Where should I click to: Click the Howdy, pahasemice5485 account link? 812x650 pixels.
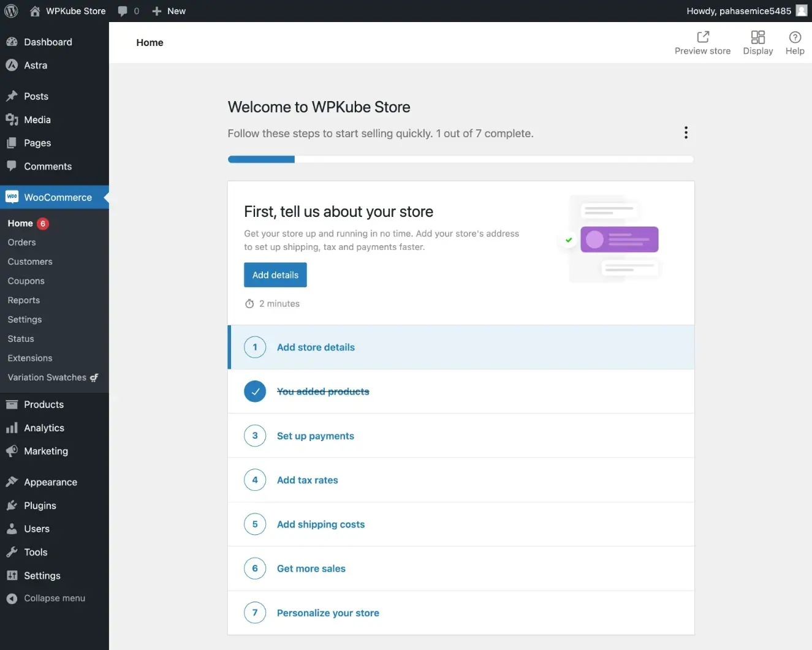tap(739, 11)
